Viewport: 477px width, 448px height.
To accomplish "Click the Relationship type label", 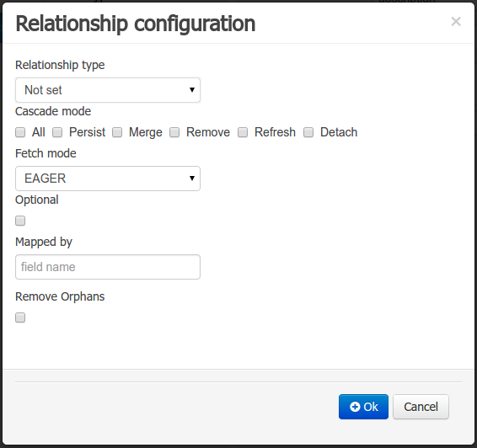I will click(60, 65).
